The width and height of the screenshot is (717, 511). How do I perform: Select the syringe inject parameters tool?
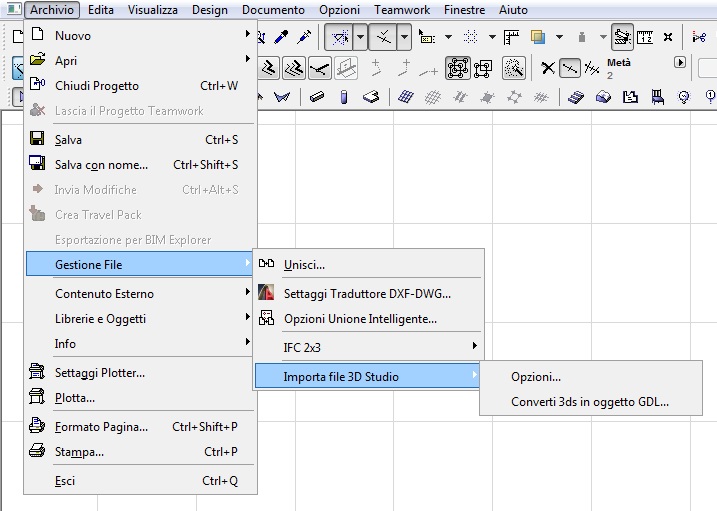coord(304,37)
